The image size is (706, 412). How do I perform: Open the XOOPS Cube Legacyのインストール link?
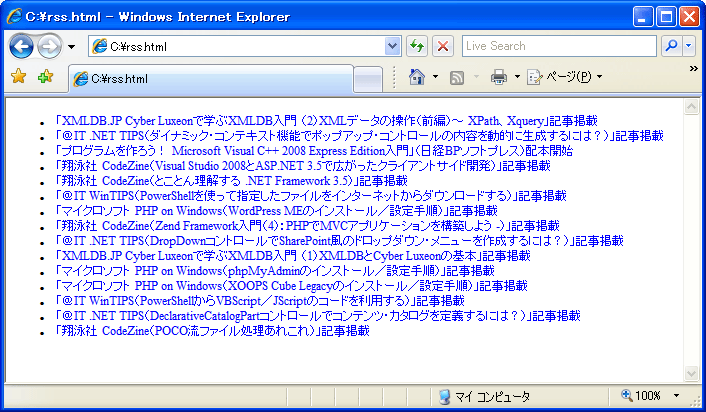[291, 285]
